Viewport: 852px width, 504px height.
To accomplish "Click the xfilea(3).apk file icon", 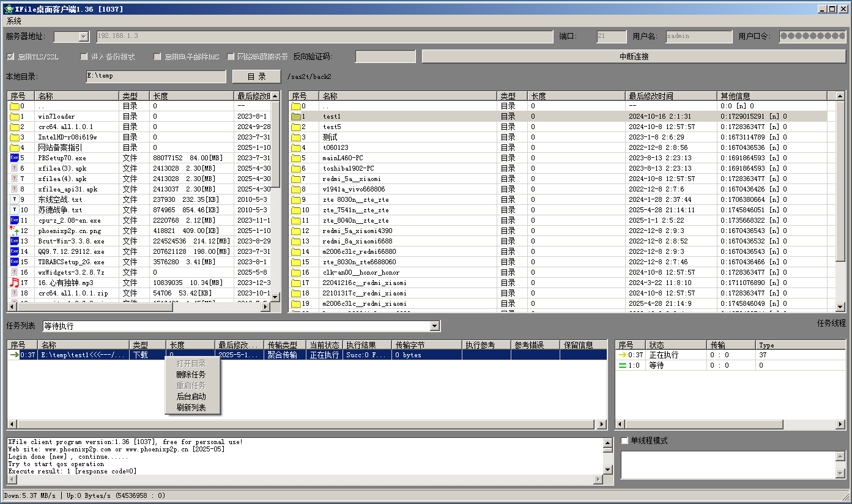I will (14, 168).
